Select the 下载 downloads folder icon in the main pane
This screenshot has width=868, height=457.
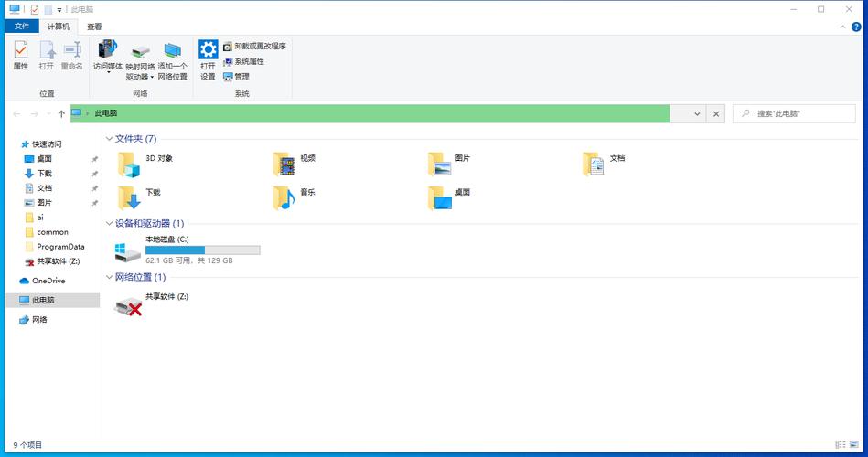[128, 198]
